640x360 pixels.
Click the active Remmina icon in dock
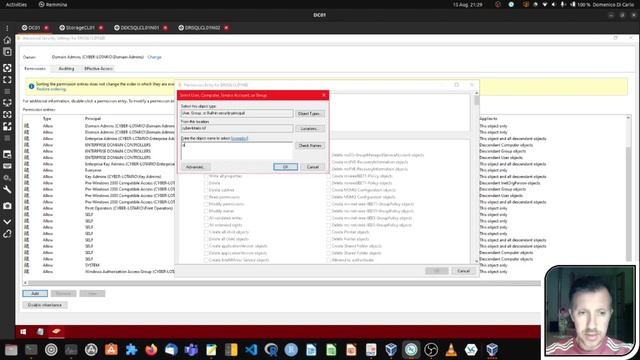click(411, 350)
